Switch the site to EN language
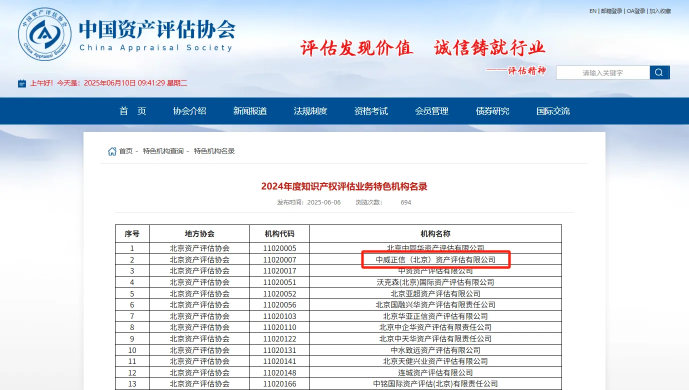 593,11
